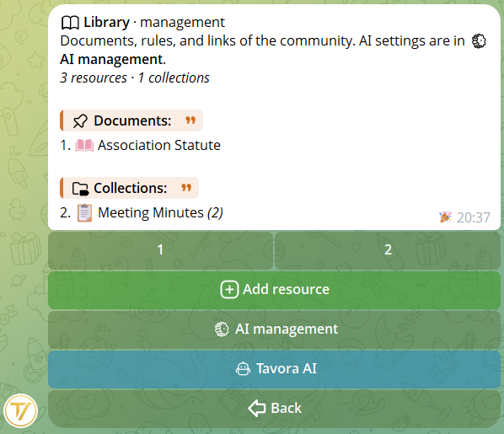Click the brain icon beside AI settings text

[479, 41]
